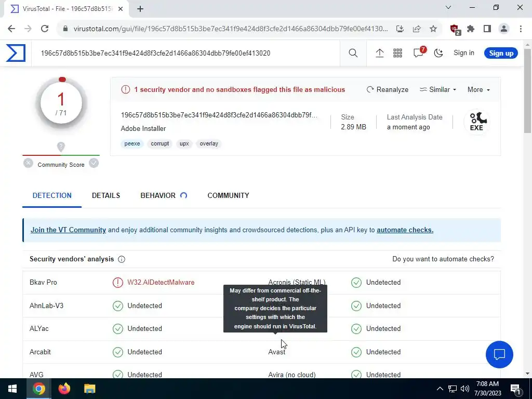Screen dimensions: 532x399
Task: Open a new browser tab
Action: click(x=140, y=9)
